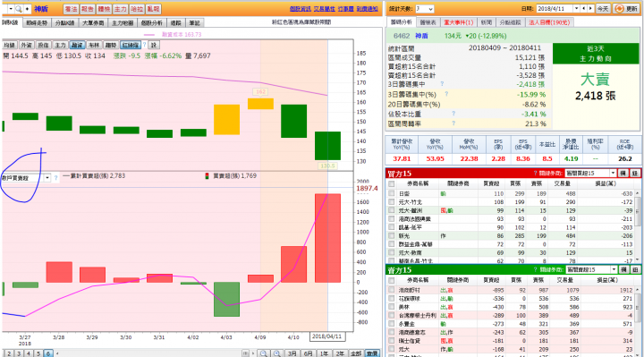Click the next-date arrow beside the date field
The image size is (644, 357).
pyautogui.click(x=590, y=8)
